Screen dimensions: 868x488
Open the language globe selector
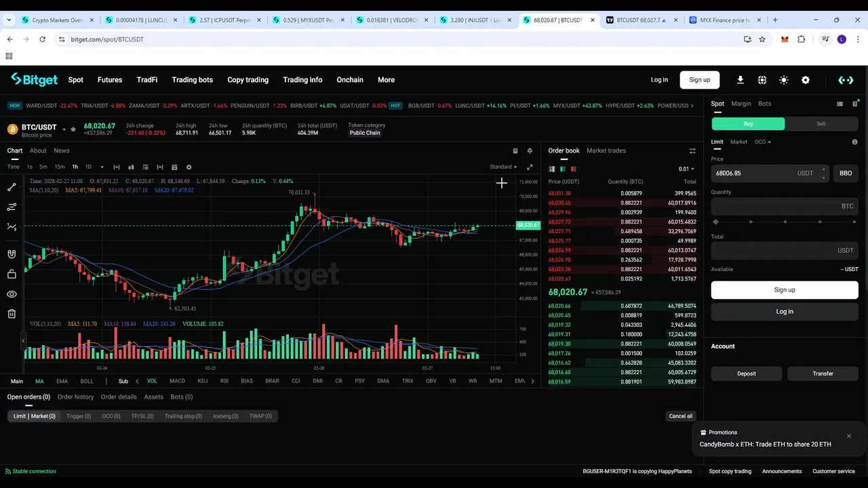point(762,80)
